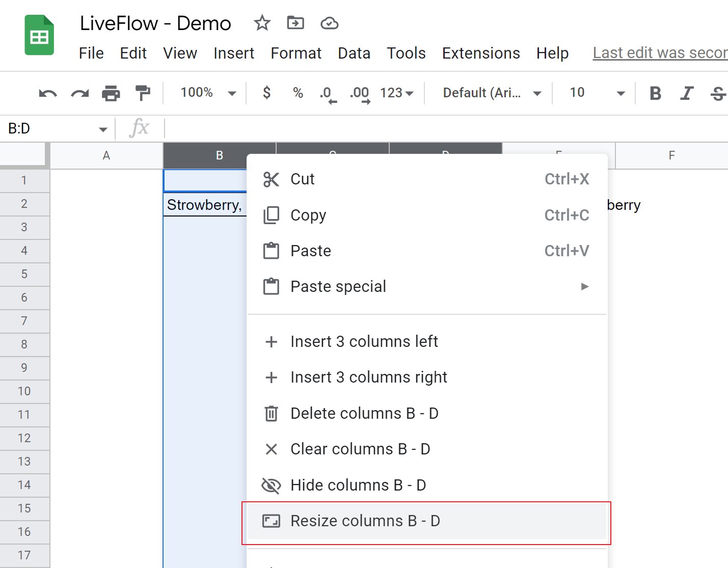Open the 100% zoom dropdown

pyautogui.click(x=208, y=93)
